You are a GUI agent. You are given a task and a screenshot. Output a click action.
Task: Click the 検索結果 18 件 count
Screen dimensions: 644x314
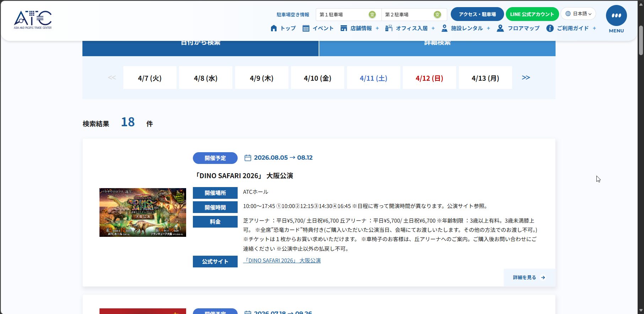click(118, 122)
